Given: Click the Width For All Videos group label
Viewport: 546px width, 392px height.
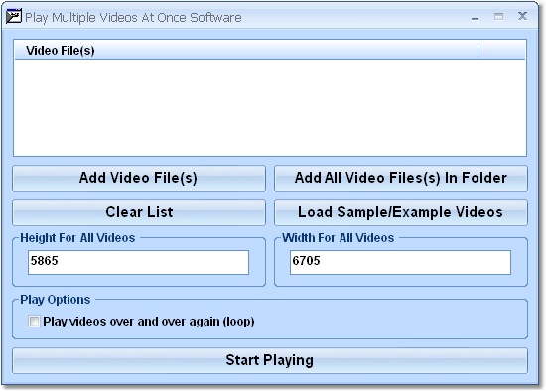Looking at the screenshot, I should pyautogui.click(x=339, y=238).
